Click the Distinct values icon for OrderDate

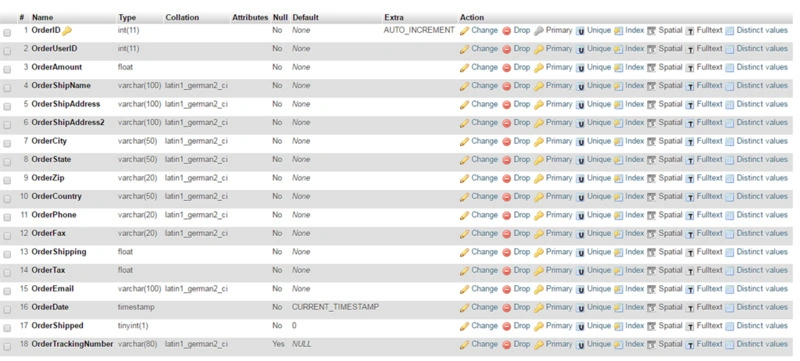point(730,307)
